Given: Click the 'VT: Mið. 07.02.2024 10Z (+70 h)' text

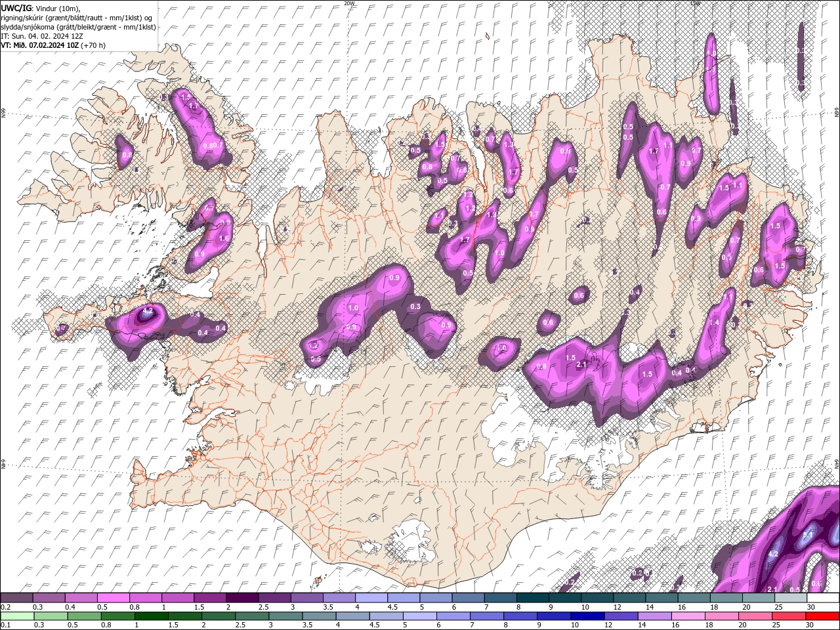Looking at the screenshot, I should [53, 45].
